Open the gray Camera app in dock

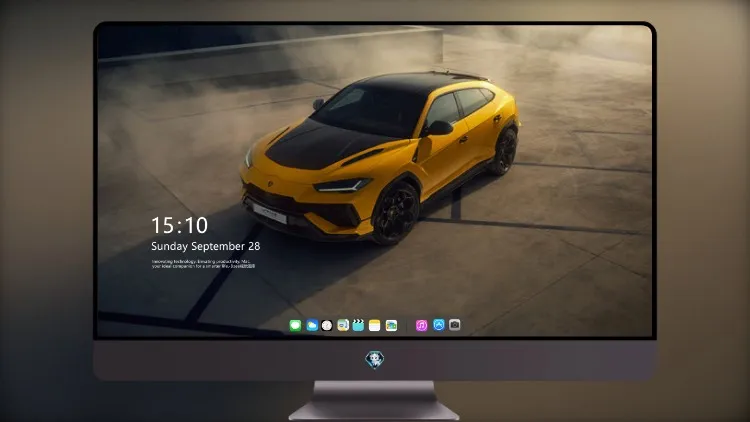click(454, 325)
